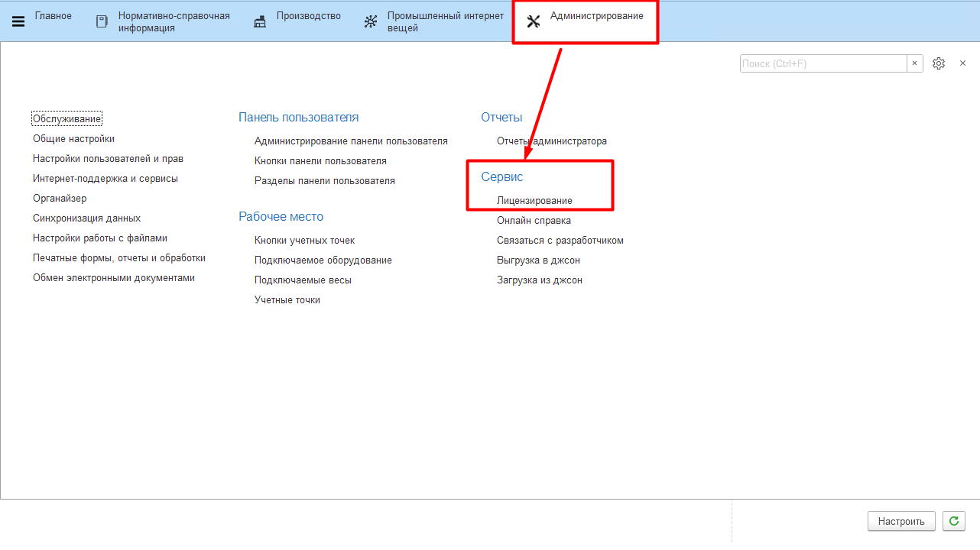This screenshot has width=980, height=550.
Task: Open Обслуживание settings link
Action: (x=67, y=119)
